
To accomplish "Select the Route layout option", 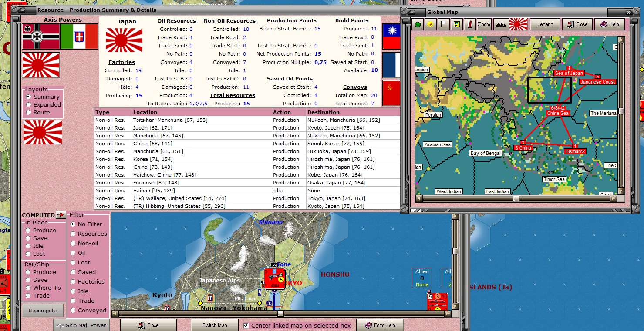I will [38, 113].
